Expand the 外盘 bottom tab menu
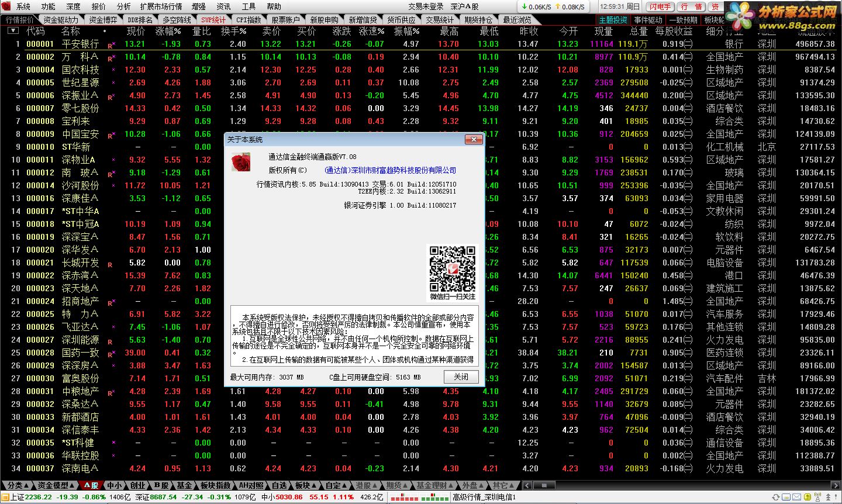842x504 pixels. [x=474, y=485]
